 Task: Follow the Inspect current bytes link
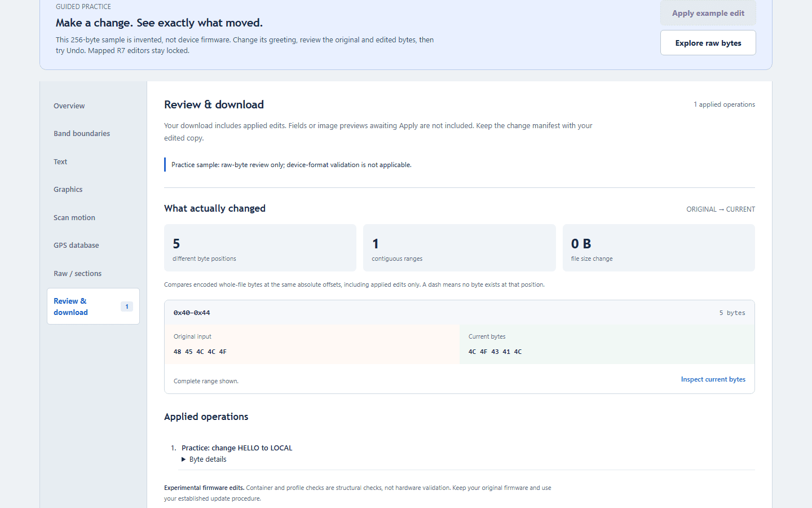[713, 379]
